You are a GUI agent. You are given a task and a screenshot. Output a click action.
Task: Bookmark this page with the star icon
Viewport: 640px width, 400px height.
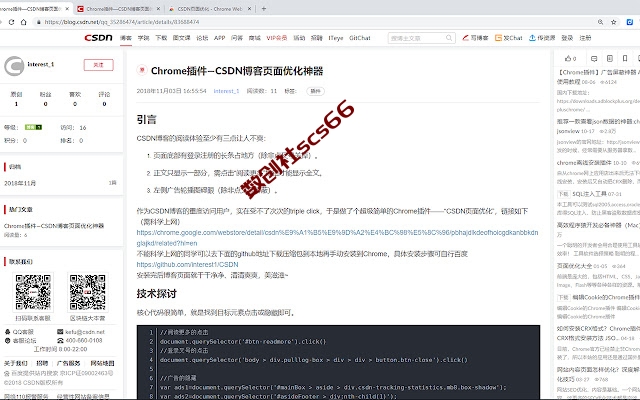[613, 22]
